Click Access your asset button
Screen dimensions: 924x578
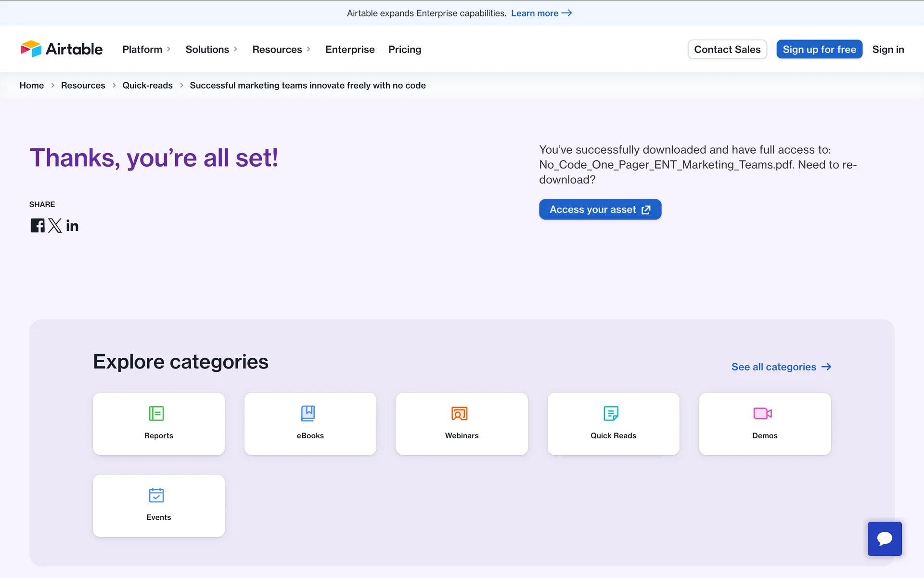coord(600,210)
